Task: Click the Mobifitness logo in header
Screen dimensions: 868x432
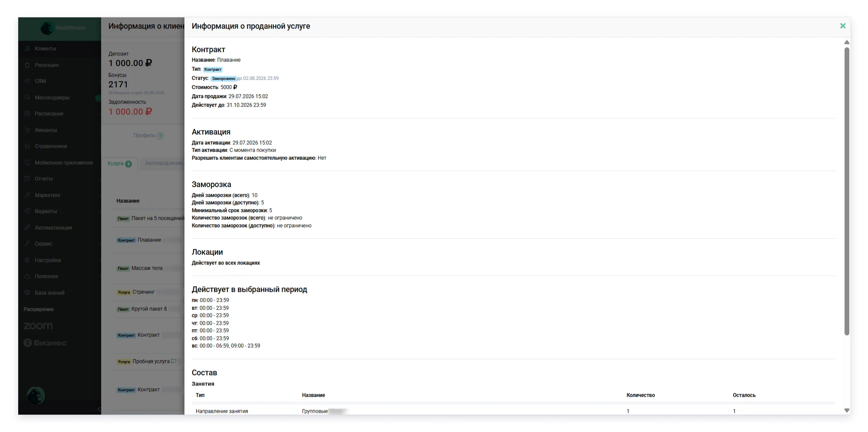Action: 63,28
